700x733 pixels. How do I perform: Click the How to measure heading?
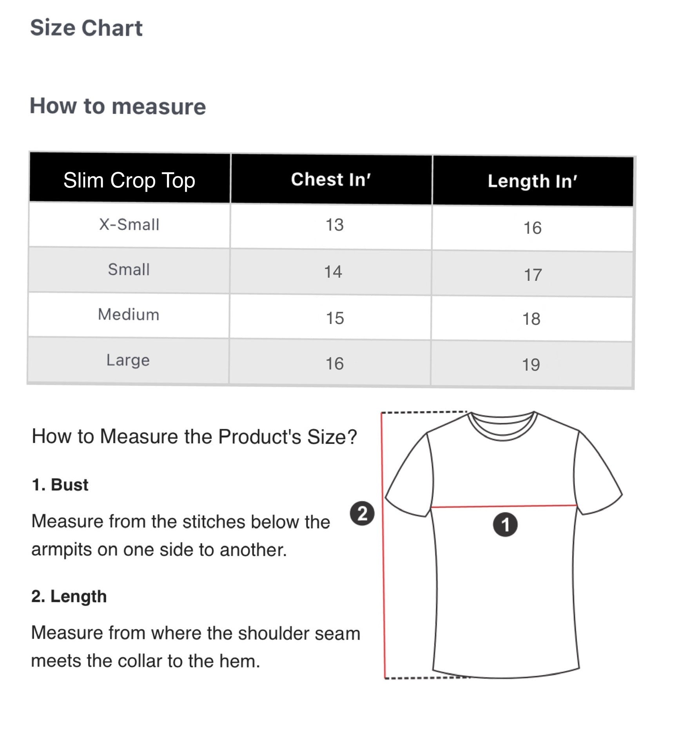118,106
